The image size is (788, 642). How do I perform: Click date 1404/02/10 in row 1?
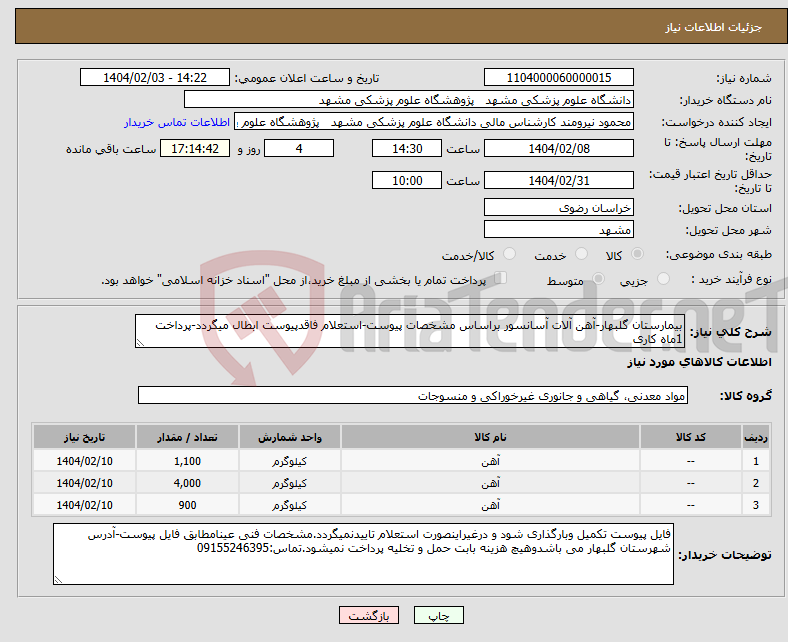[x=84, y=461]
